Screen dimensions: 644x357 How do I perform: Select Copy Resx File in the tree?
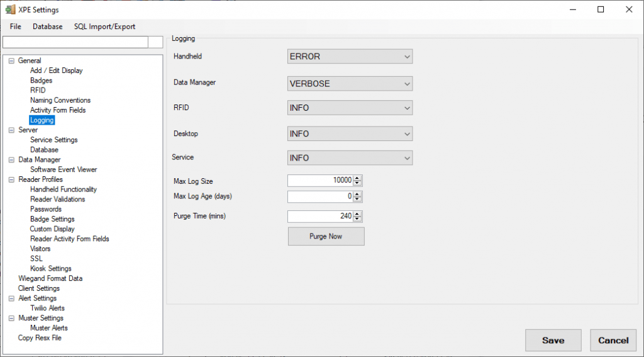click(x=40, y=337)
